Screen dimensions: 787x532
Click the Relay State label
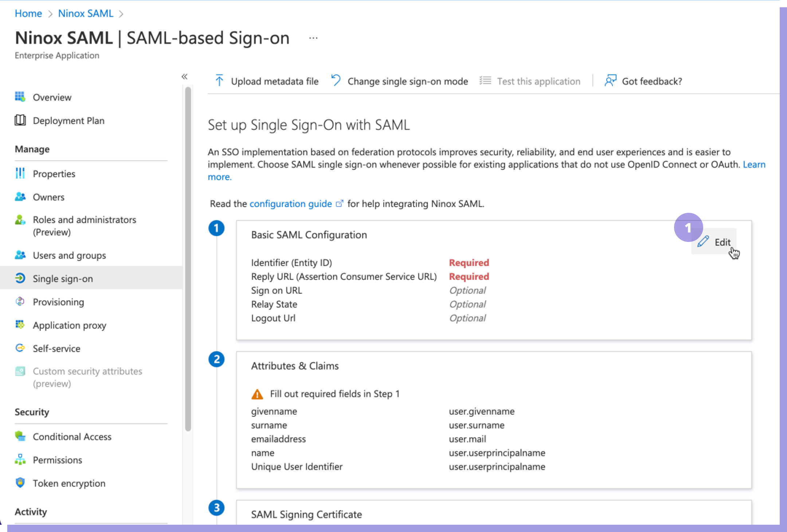coord(274,304)
